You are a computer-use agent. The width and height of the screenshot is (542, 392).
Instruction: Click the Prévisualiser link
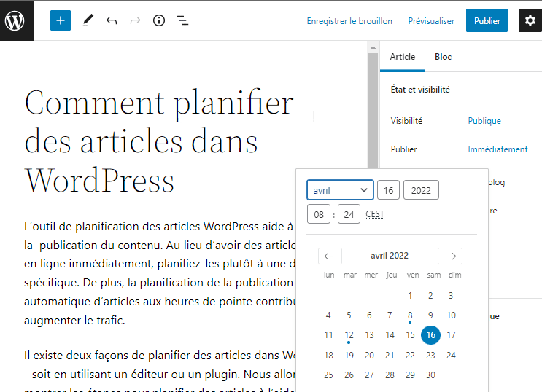click(431, 21)
